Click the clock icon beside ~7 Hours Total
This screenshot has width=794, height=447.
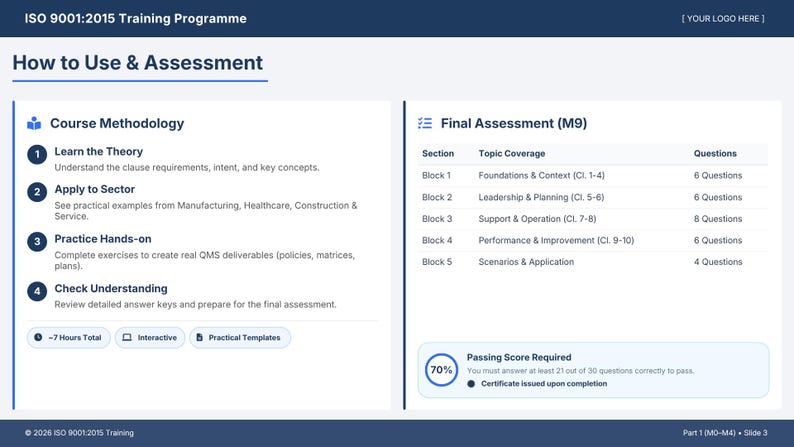(38, 337)
